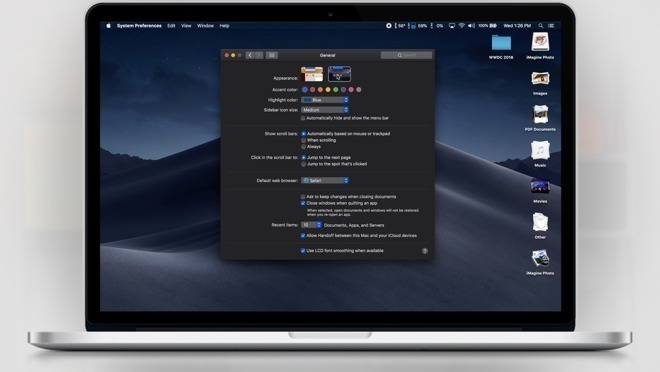Open the View menu

click(x=186, y=26)
